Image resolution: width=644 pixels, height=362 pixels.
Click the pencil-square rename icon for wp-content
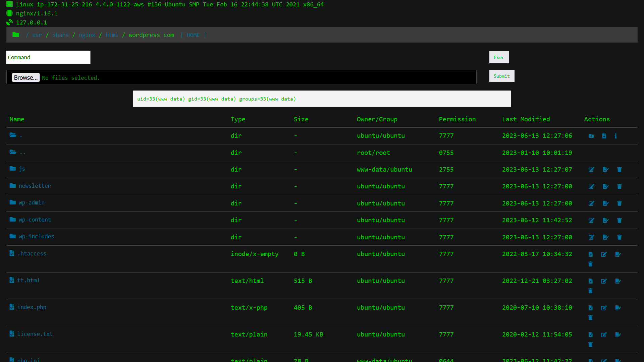pos(591,221)
